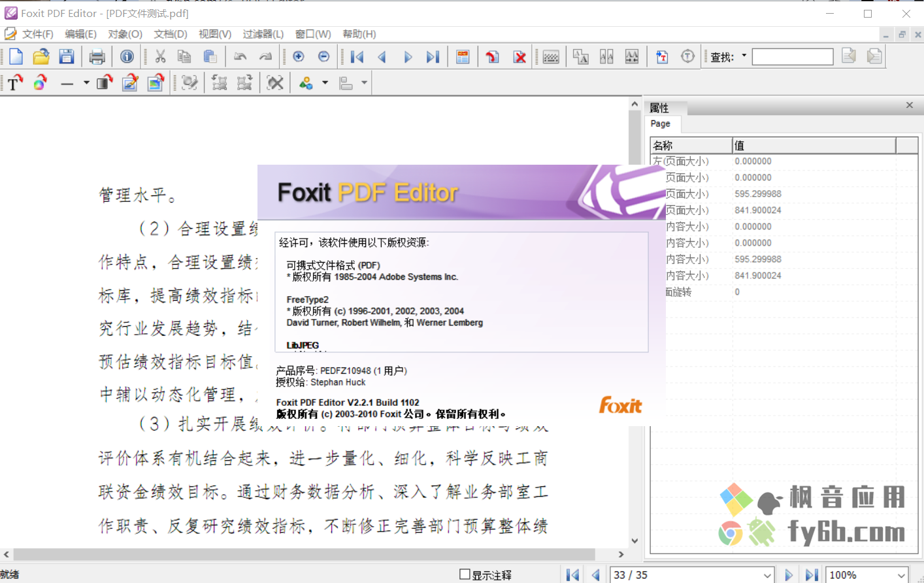Go to last page in status bar
This screenshot has height=583, width=924.
coord(812,575)
